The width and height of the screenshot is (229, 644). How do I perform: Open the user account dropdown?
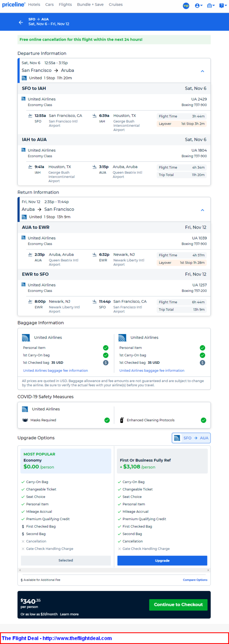tap(199, 5)
